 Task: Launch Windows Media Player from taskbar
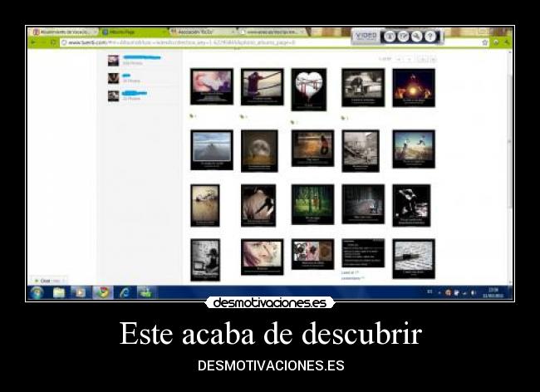point(80,292)
